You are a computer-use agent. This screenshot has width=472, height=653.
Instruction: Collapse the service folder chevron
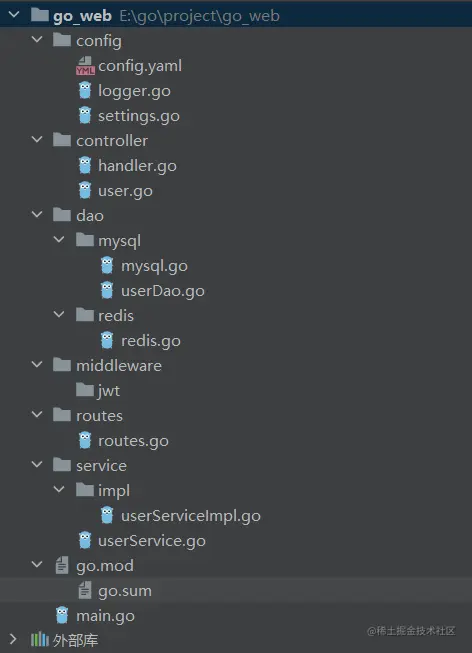point(37,464)
